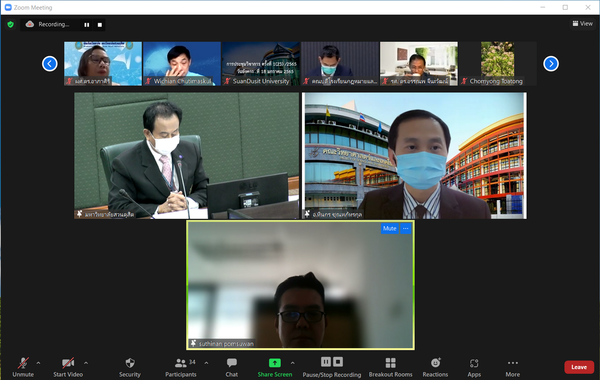
Task: Open the Reactions menu
Action: click(x=435, y=367)
